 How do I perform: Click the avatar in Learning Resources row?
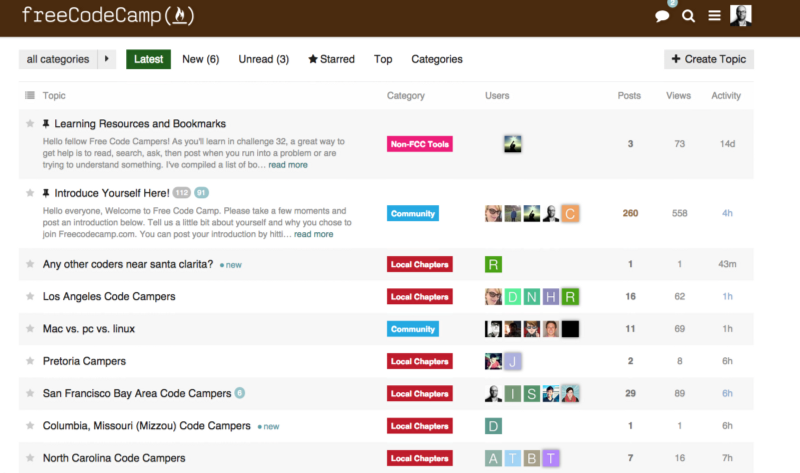(513, 144)
